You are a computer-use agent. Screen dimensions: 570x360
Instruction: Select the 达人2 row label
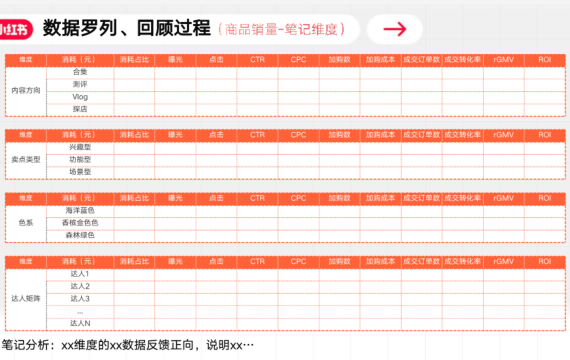[x=80, y=286]
